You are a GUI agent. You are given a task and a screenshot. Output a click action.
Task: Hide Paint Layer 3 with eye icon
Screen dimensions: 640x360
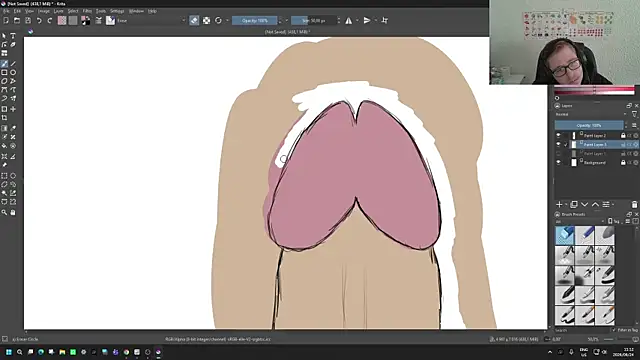(558, 144)
